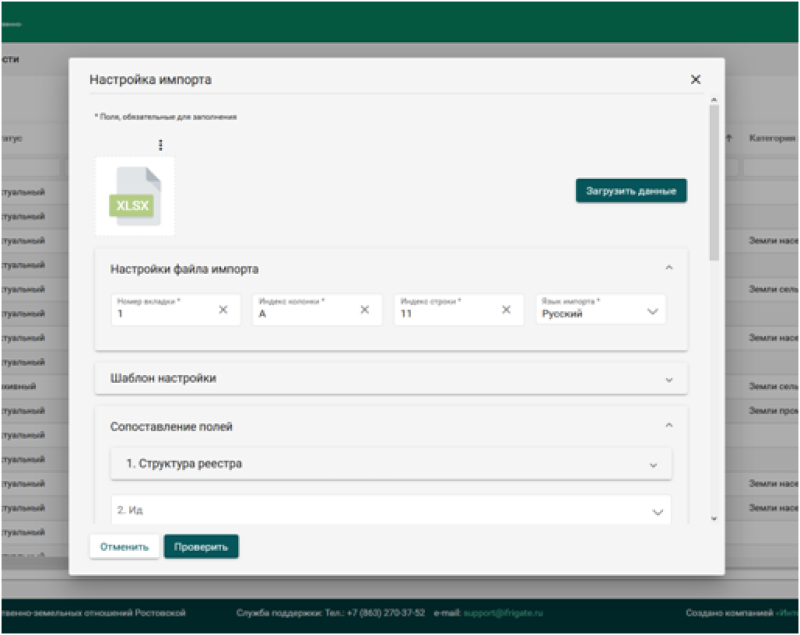Focus the Номер вкладки input field

coord(160,314)
